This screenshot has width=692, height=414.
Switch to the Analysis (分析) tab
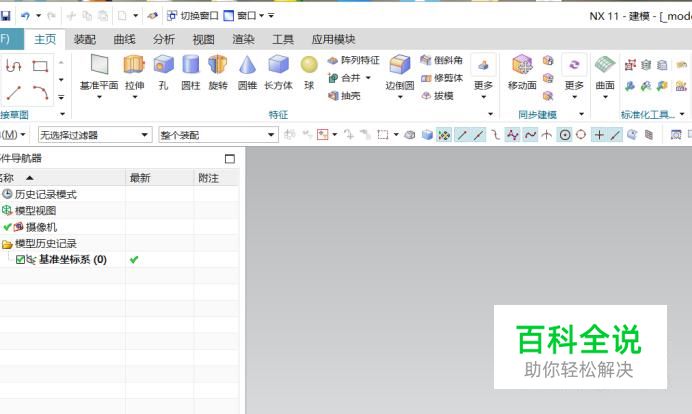(164, 39)
